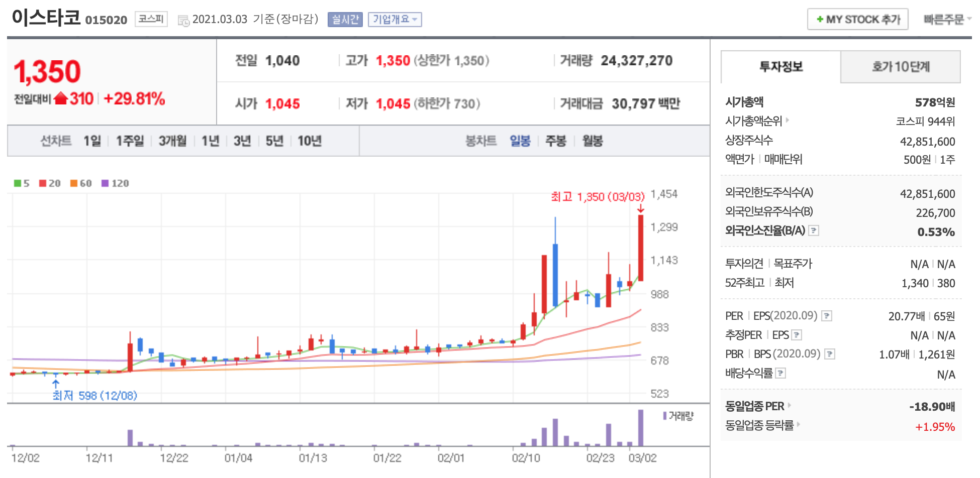The height and width of the screenshot is (478, 980).
Task: Open the 기업개요 dropdown
Action: point(395,20)
